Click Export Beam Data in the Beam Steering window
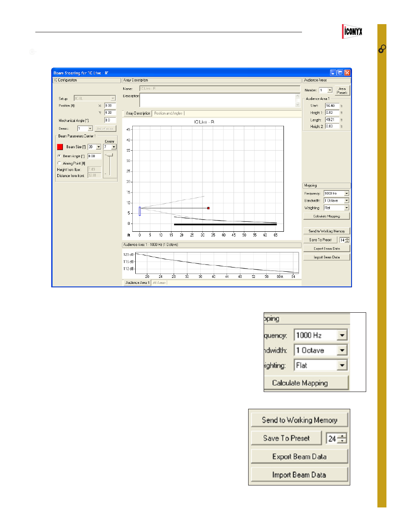The image size is (411, 532). 327,249
